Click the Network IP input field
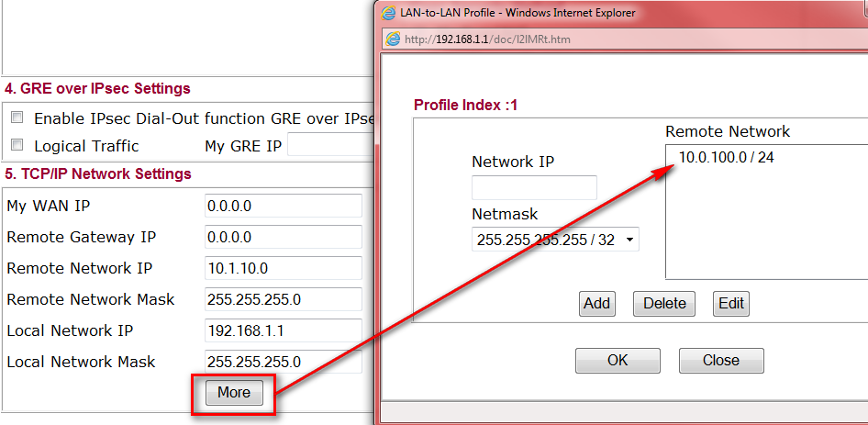 tap(534, 188)
